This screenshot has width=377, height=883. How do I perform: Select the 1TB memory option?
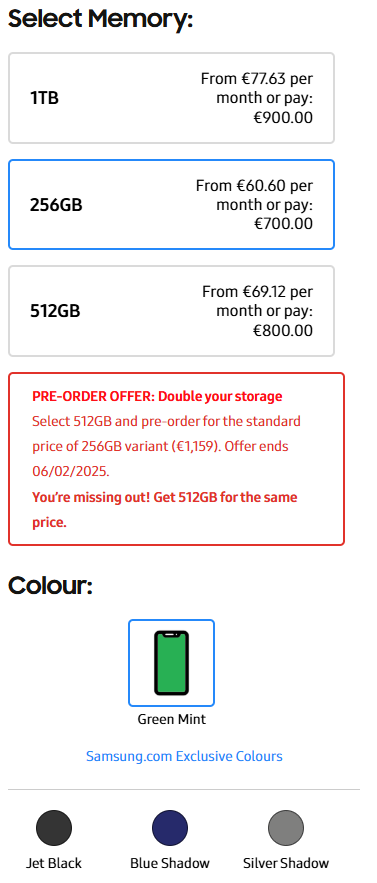171,98
